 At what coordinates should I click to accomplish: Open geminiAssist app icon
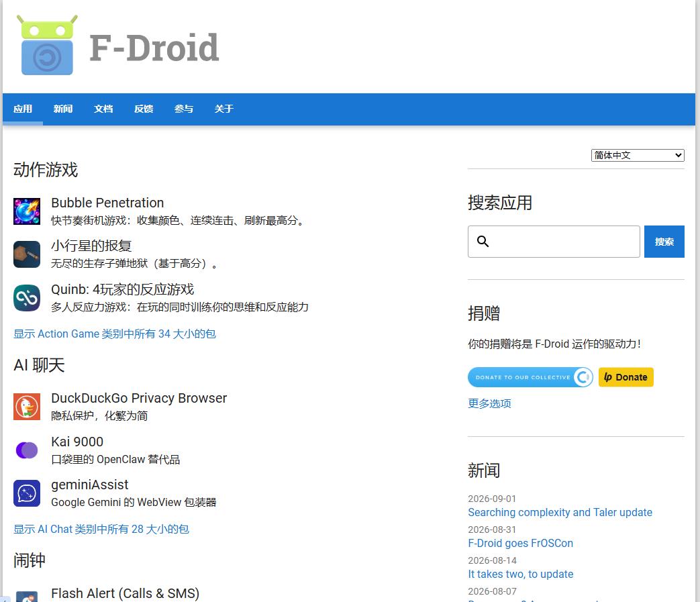(27, 493)
